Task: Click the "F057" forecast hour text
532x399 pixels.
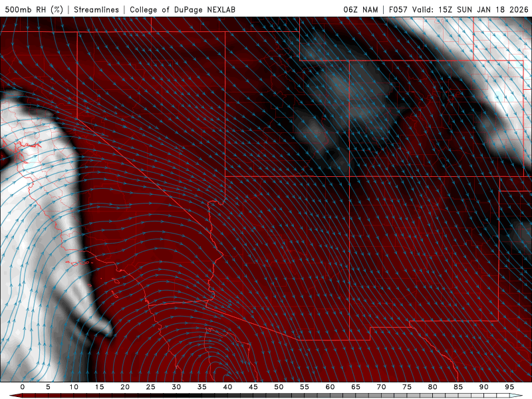Action: click(x=398, y=9)
